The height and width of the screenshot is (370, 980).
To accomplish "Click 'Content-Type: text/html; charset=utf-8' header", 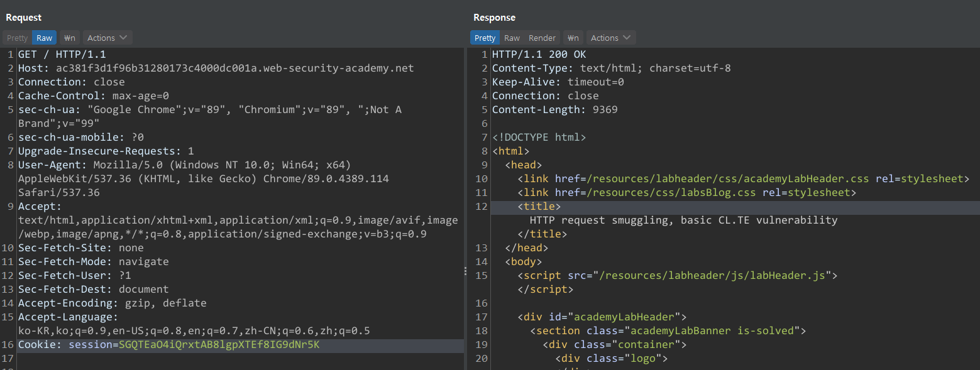I will coord(611,68).
